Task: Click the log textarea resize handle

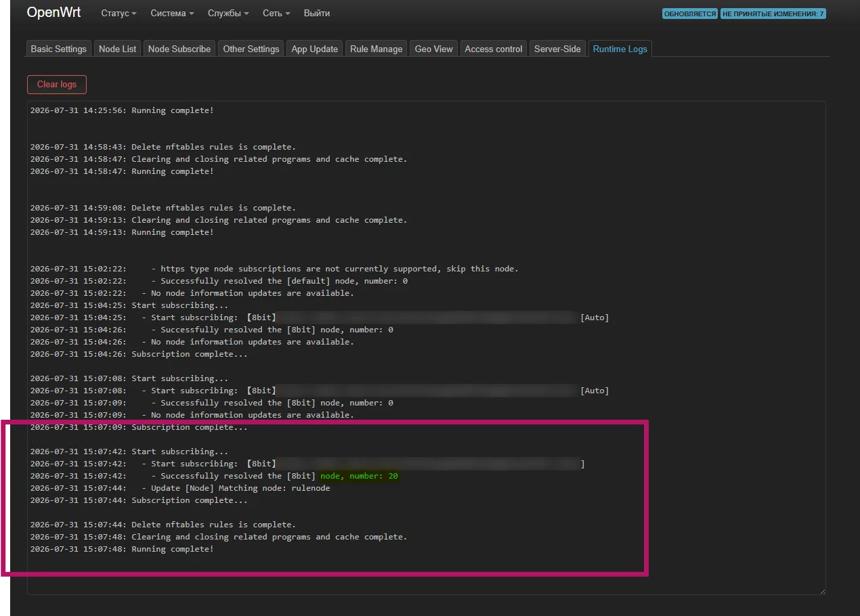Action: tap(822, 591)
